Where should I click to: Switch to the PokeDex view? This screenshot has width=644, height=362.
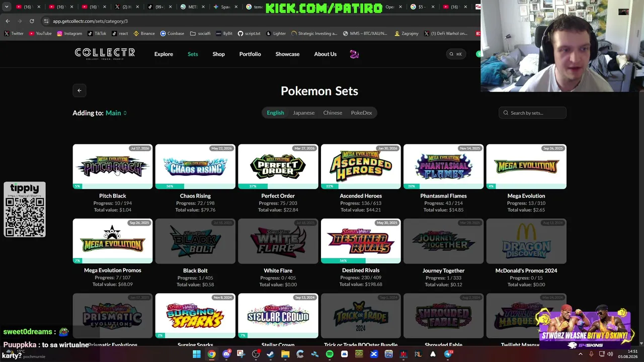coord(361,113)
